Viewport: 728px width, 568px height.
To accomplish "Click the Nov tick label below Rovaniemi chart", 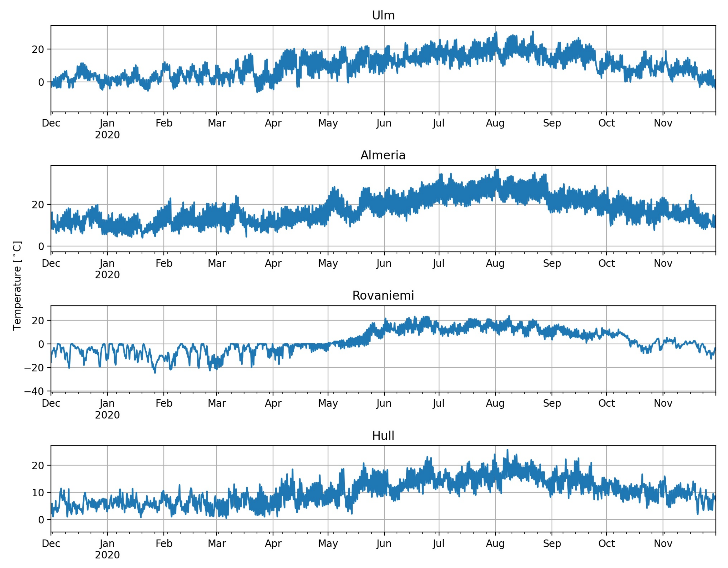I will point(663,403).
